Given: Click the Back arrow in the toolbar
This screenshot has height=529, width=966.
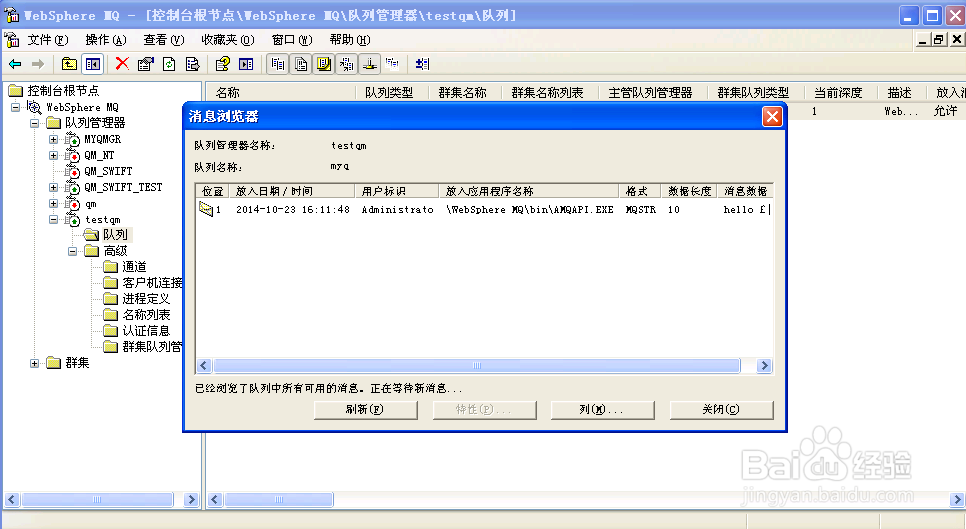Looking at the screenshot, I should coord(15,64).
